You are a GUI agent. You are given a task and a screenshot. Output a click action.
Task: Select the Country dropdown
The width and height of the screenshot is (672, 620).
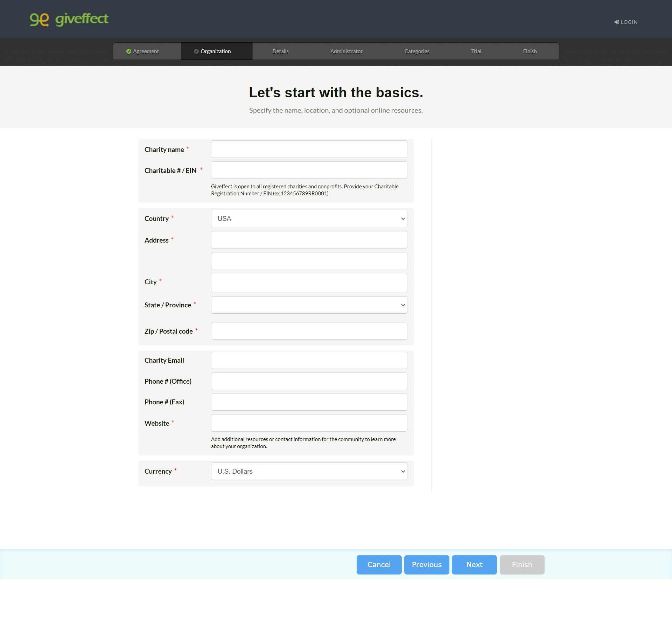(x=309, y=218)
